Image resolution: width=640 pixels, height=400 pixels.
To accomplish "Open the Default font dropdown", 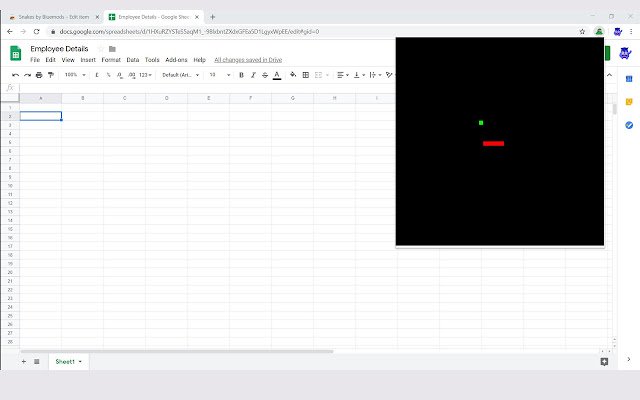I will [x=180, y=75].
